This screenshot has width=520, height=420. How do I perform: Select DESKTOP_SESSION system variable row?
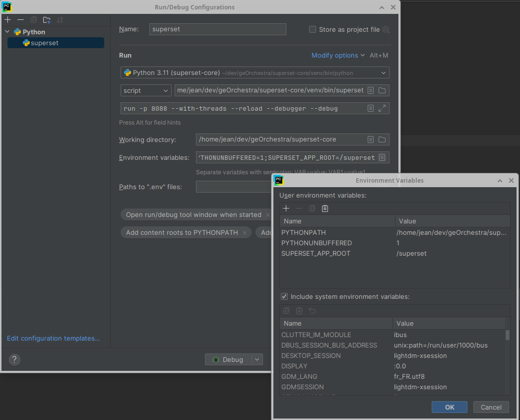tap(392, 355)
